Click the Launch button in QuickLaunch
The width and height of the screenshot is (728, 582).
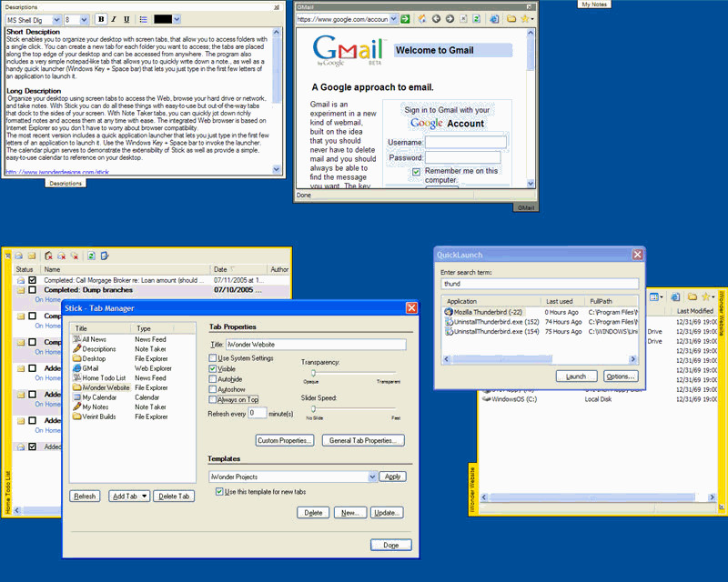[576, 376]
